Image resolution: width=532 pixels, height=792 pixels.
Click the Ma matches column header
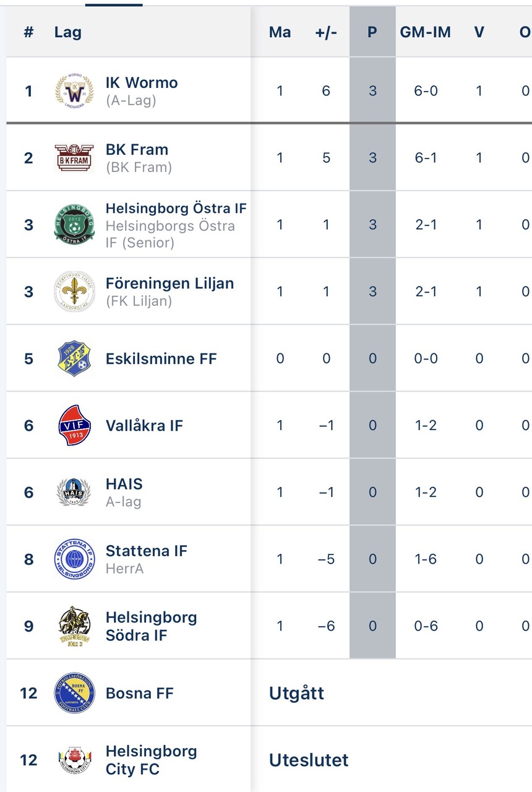coord(280,32)
